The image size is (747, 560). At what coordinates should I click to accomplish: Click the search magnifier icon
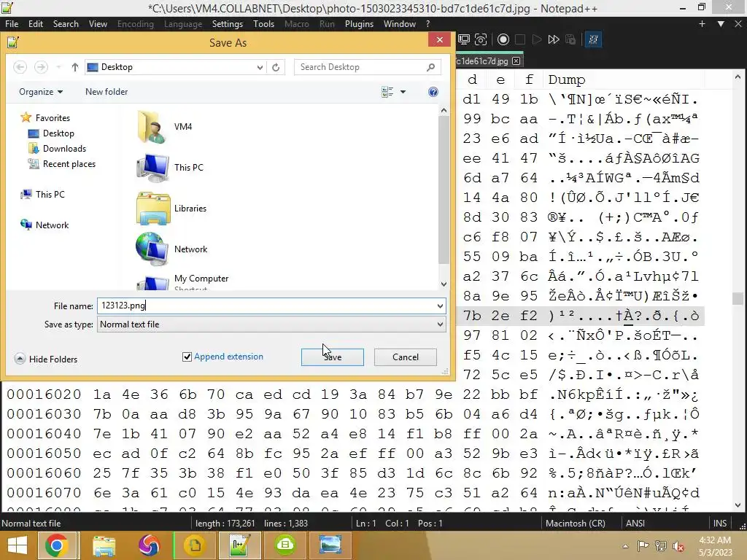[x=430, y=67]
